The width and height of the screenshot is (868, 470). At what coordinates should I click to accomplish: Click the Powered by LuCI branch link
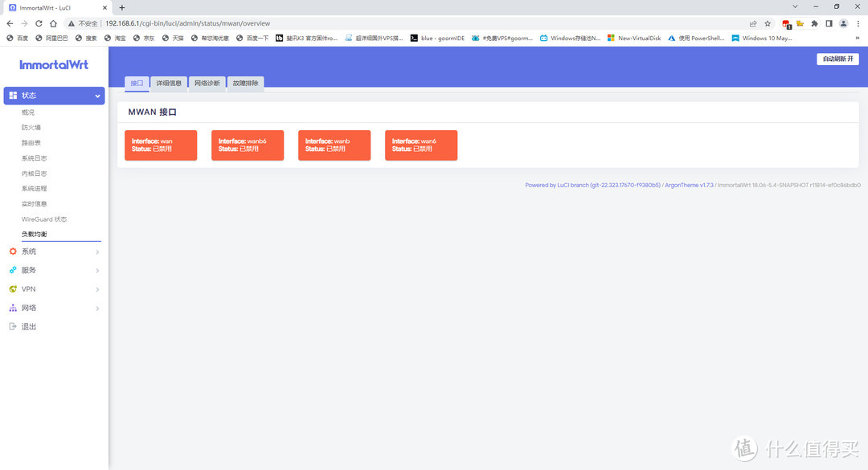592,185
